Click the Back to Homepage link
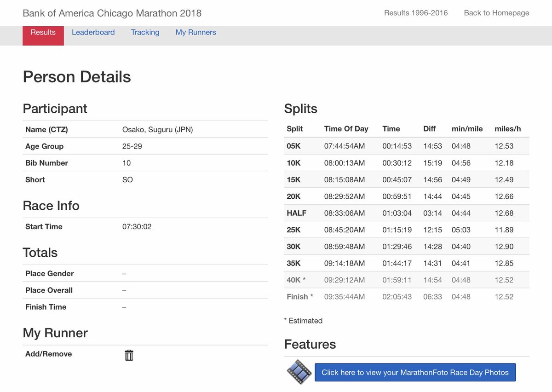This screenshot has height=392, width=552. [x=496, y=13]
